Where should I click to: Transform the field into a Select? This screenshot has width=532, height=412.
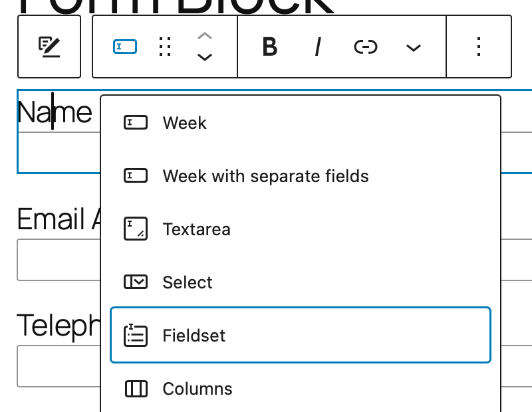coord(187,282)
